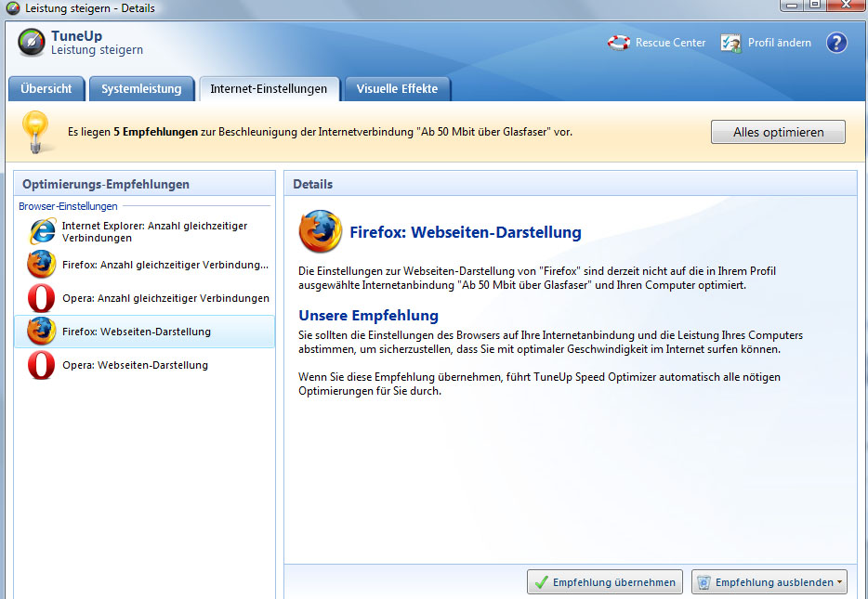
Task: Switch to the Übersicht tab
Action: click(x=46, y=89)
